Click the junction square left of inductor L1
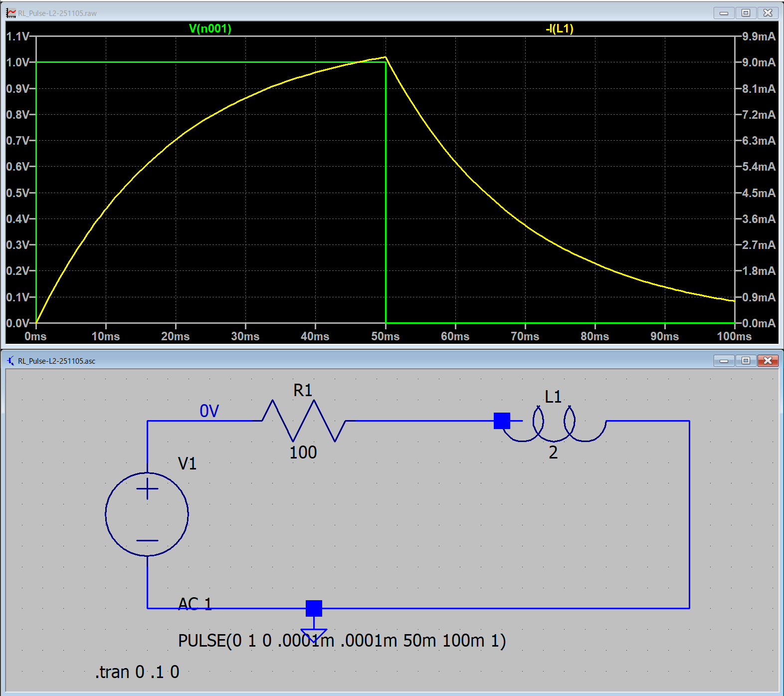The height and width of the screenshot is (696, 784). (502, 421)
